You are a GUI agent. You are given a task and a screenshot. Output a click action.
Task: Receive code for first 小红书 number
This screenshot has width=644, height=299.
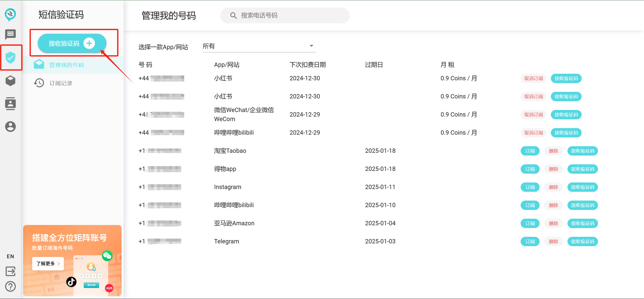566,79
